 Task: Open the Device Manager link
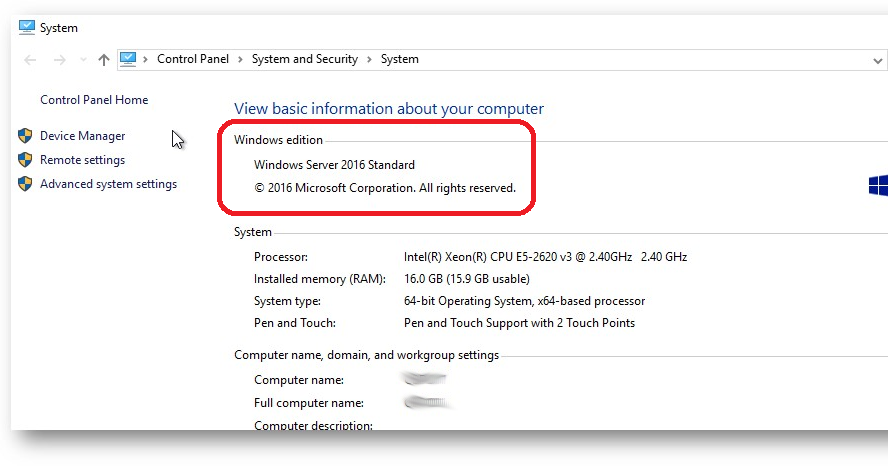click(83, 136)
